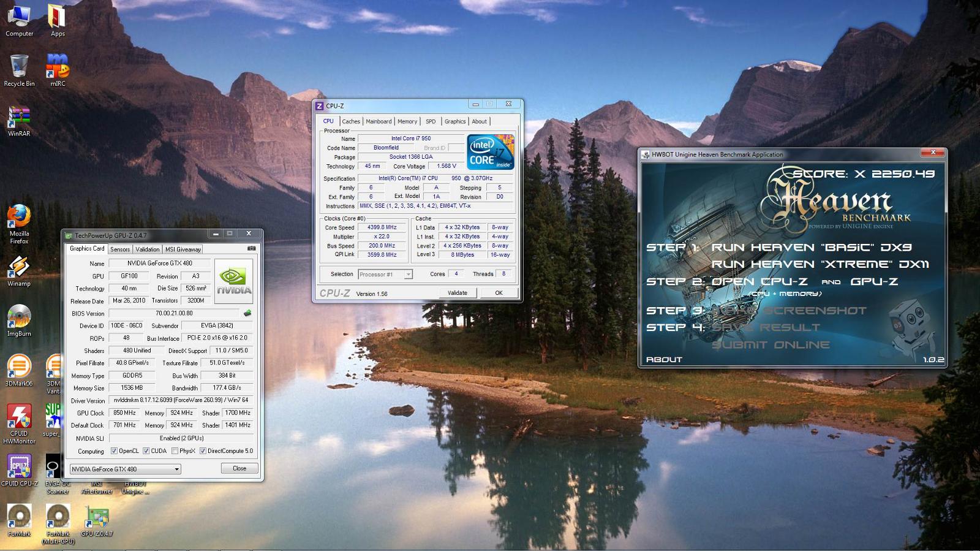
Task: Click the GPU-Z title bar icon
Action: pyautogui.click(x=69, y=235)
